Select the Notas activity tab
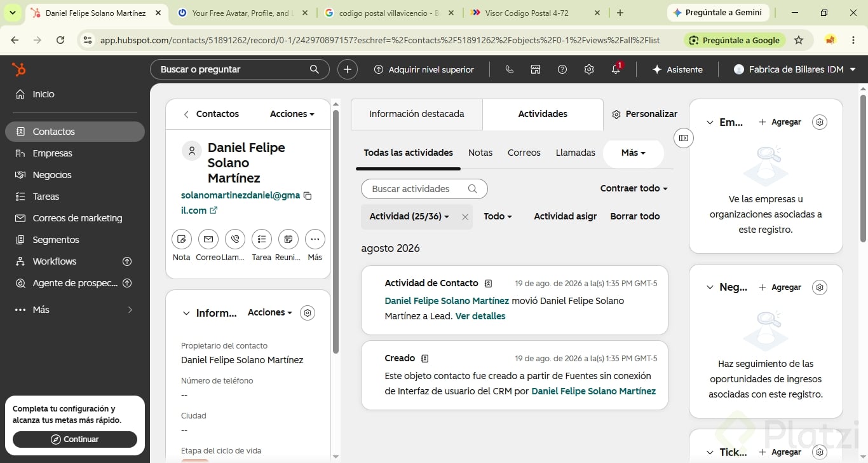This screenshot has width=868, height=463. [x=480, y=153]
